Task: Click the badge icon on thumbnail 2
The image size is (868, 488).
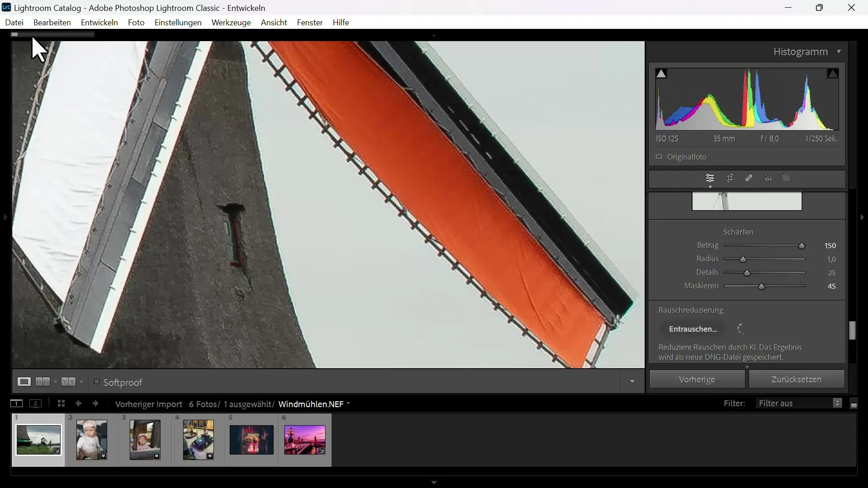Action: [104, 456]
